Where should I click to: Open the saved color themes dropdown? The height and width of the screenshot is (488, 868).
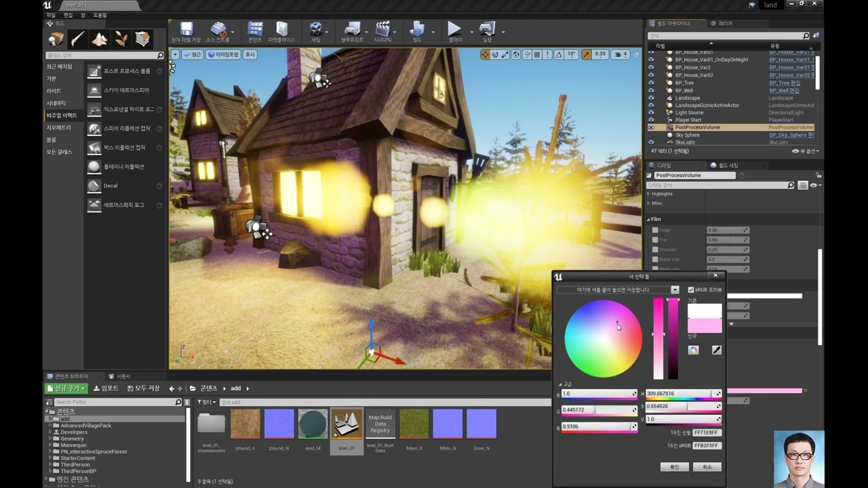(x=675, y=290)
